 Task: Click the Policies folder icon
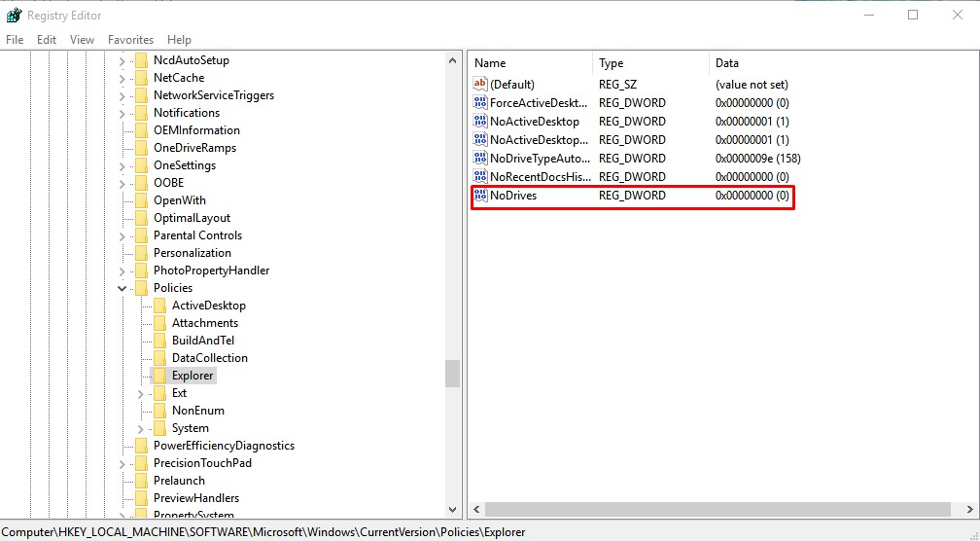coord(142,288)
